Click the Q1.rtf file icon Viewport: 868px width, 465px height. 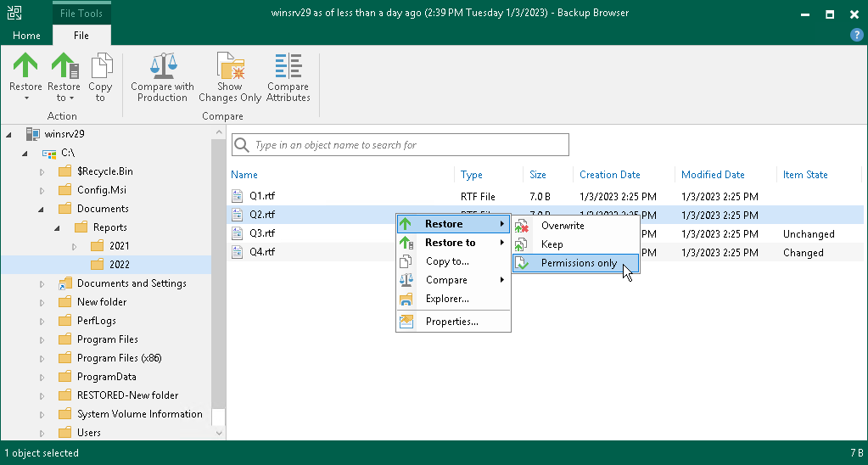pyautogui.click(x=237, y=196)
